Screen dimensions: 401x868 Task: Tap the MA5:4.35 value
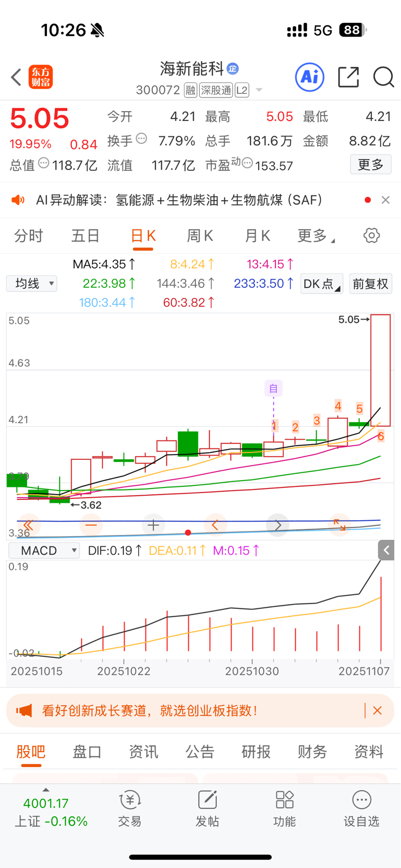104,264
